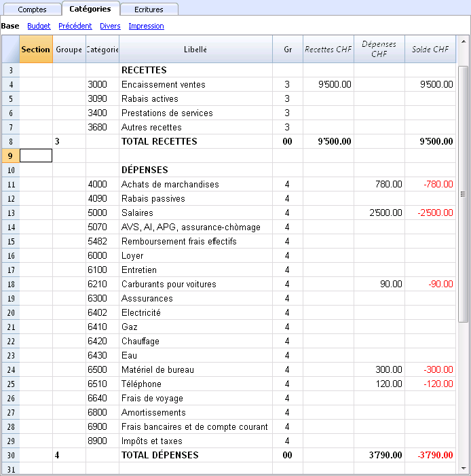This screenshot has height=476, width=471.
Task: Click the -2'500.00 balance for Salaires
Action: pos(435,213)
